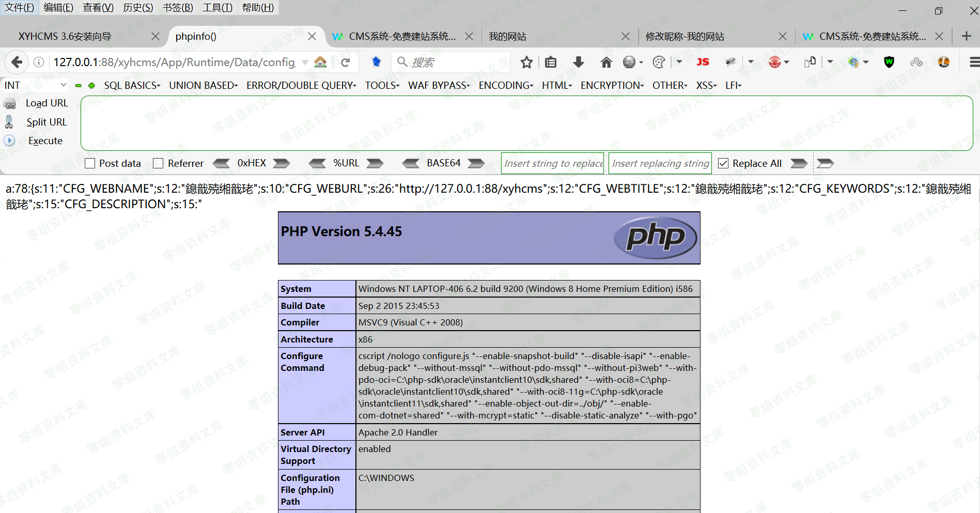Viewport: 980px width, 513px height.
Task: Click the dark replace arrow after Replace All
Action: point(799,164)
